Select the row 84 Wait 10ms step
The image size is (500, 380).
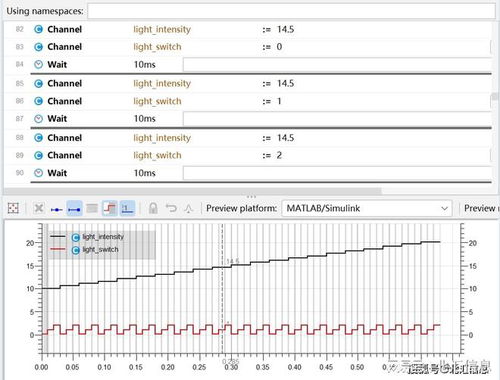(248, 64)
